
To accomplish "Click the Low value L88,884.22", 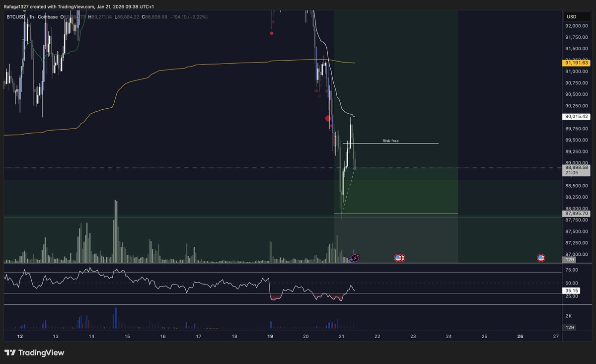I will (x=127, y=17).
